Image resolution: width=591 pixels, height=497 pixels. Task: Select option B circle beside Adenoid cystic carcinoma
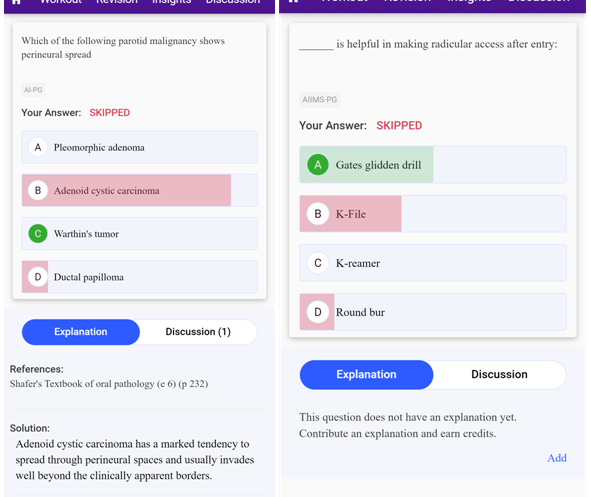[38, 190]
